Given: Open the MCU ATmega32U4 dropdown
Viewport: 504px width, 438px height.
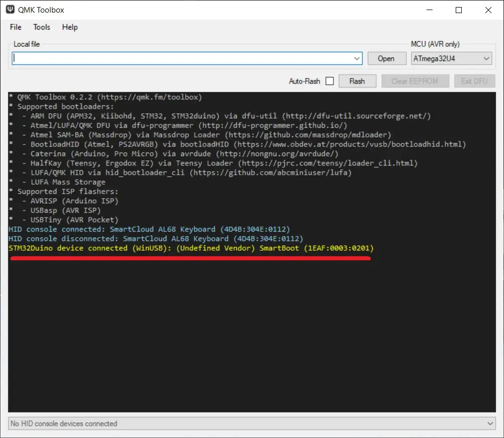Looking at the screenshot, I should pyautogui.click(x=451, y=58).
